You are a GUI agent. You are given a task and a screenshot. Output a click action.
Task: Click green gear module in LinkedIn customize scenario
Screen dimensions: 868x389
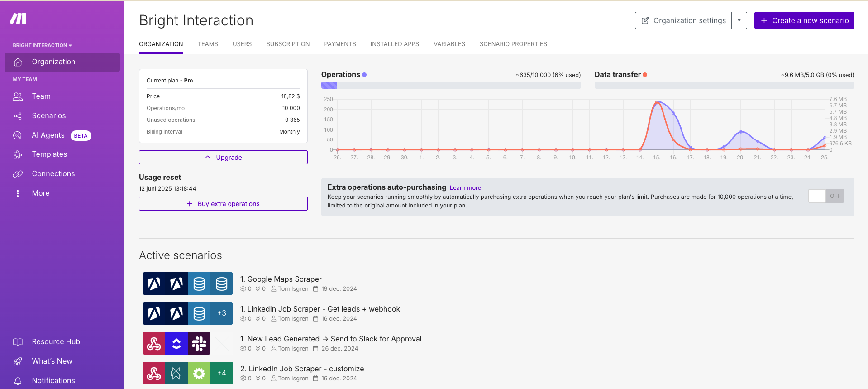[x=199, y=373]
